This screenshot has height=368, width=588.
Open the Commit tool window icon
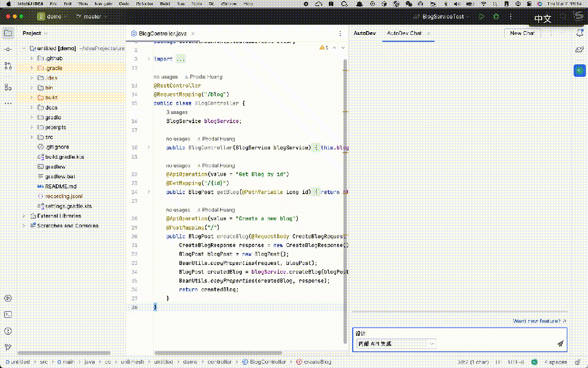[8, 50]
